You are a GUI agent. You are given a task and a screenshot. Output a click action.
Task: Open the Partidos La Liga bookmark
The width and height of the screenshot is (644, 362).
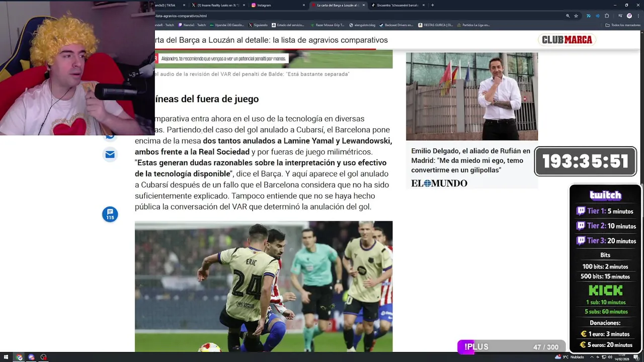pyautogui.click(x=473, y=25)
